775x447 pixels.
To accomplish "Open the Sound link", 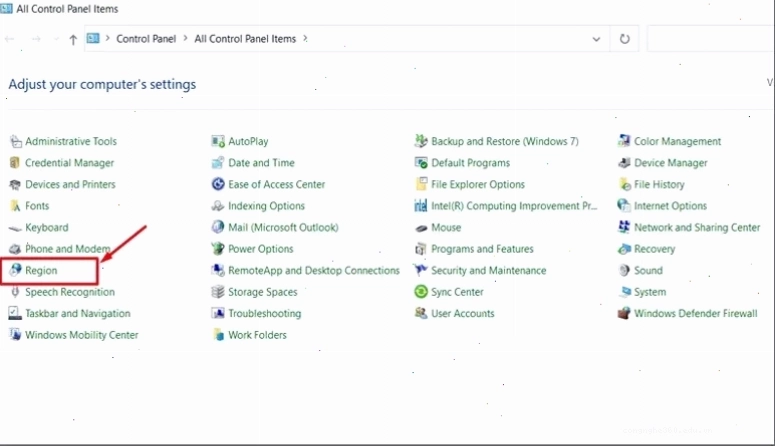I will 648,270.
